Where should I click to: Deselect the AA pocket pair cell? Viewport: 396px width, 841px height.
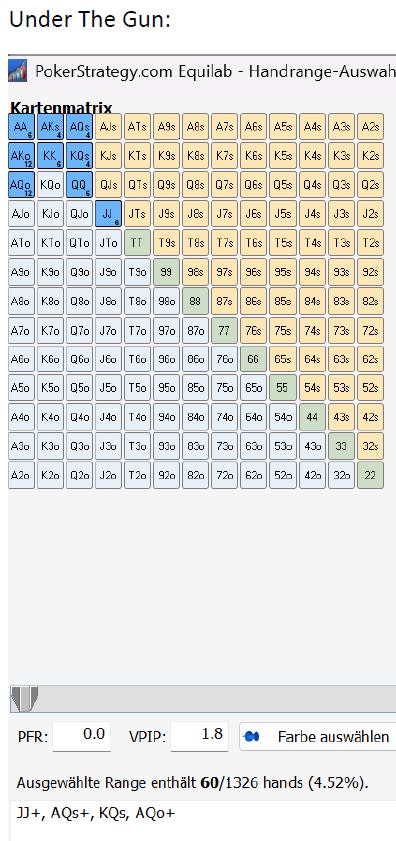[21, 127]
